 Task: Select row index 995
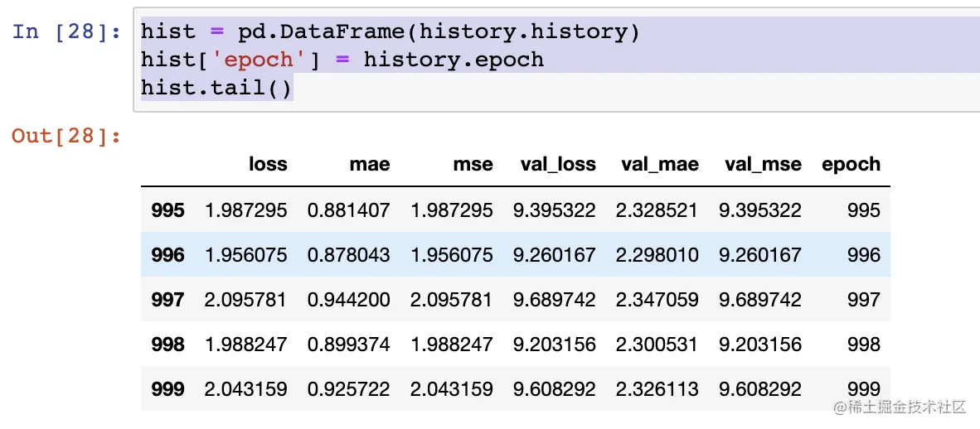coord(167,210)
